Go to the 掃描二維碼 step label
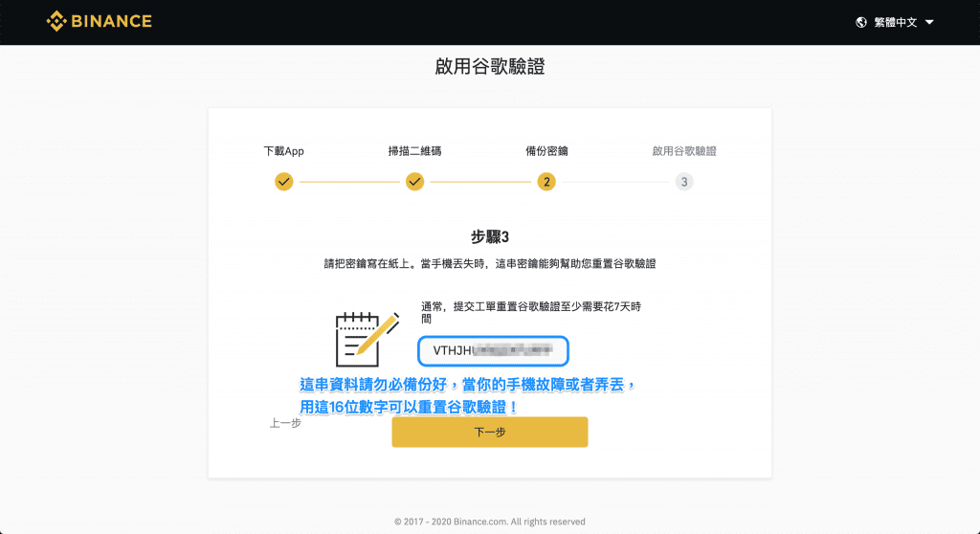 414,151
